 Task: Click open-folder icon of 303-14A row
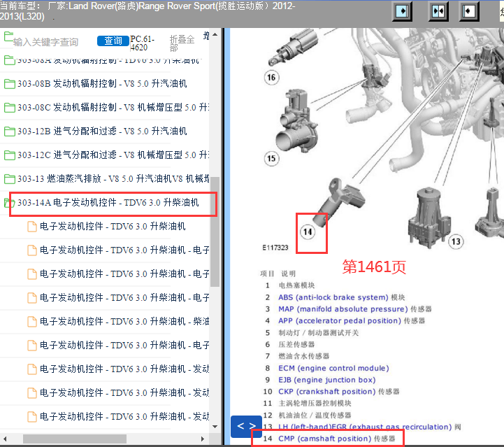9,203
